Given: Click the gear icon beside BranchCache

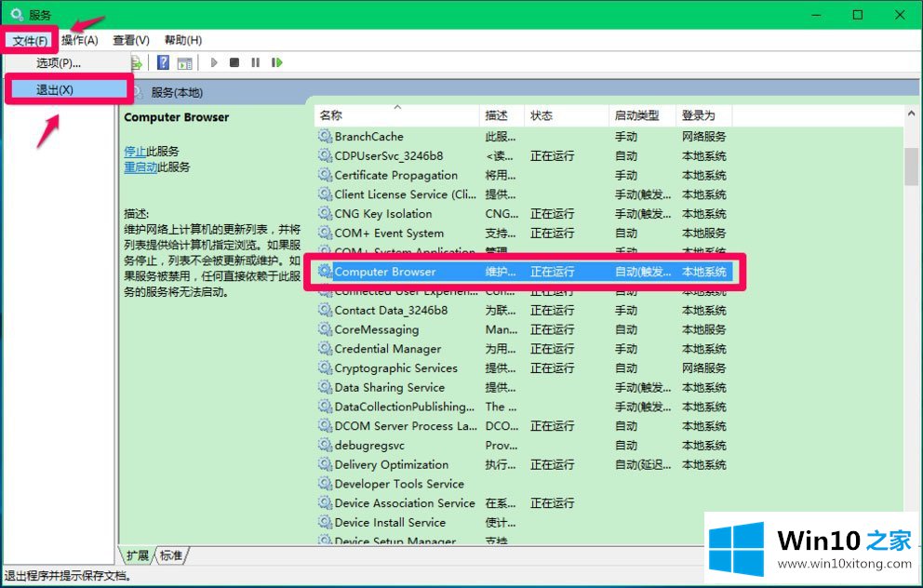Looking at the screenshot, I should [x=325, y=137].
